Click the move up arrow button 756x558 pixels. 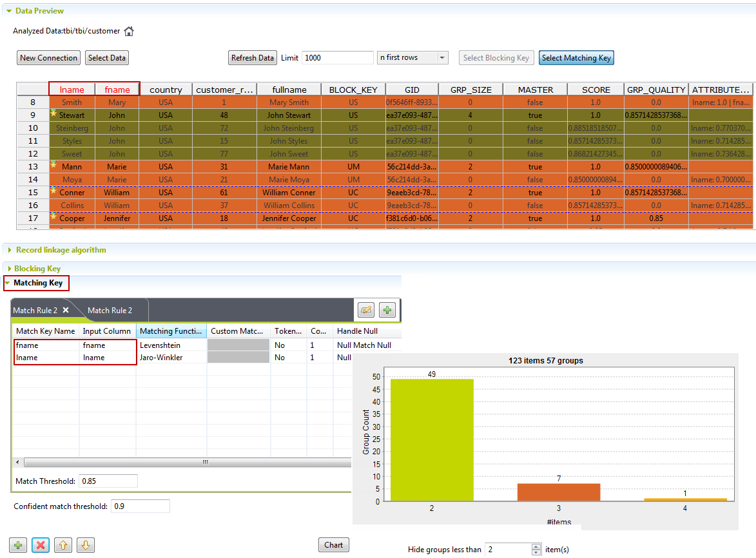pyautogui.click(x=63, y=545)
